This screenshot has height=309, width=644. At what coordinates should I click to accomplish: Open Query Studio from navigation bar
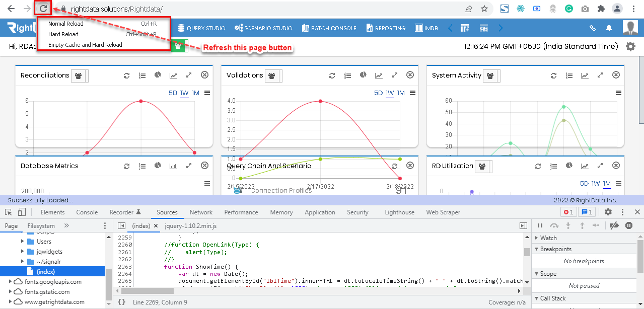click(x=201, y=28)
